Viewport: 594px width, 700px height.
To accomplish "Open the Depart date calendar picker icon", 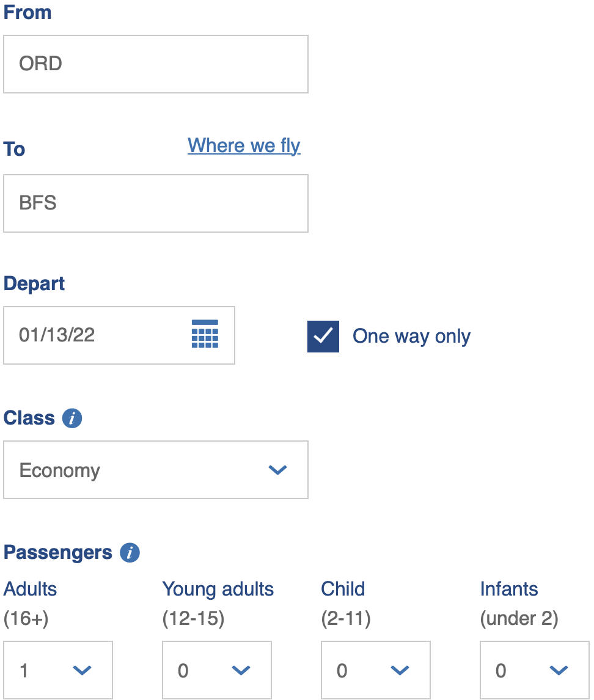I will [x=205, y=334].
